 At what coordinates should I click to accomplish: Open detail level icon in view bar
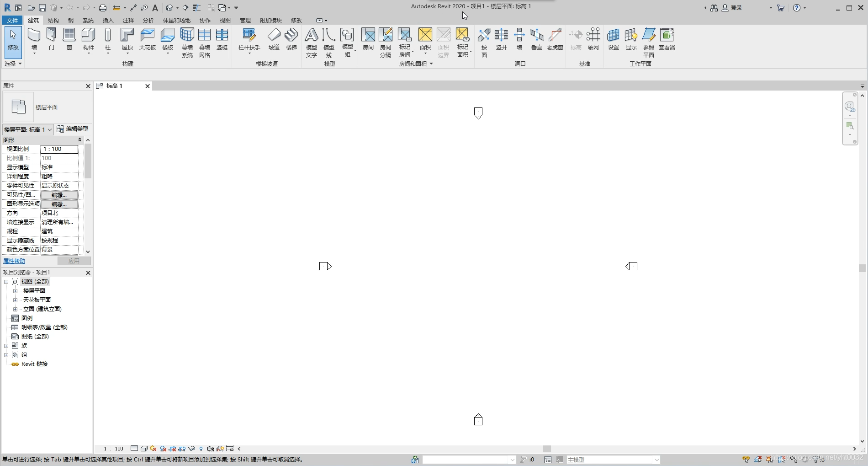[x=134, y=449]
